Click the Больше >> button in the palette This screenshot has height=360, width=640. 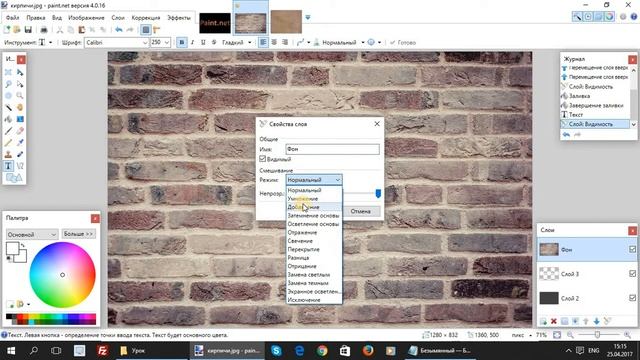coord(79,234)
